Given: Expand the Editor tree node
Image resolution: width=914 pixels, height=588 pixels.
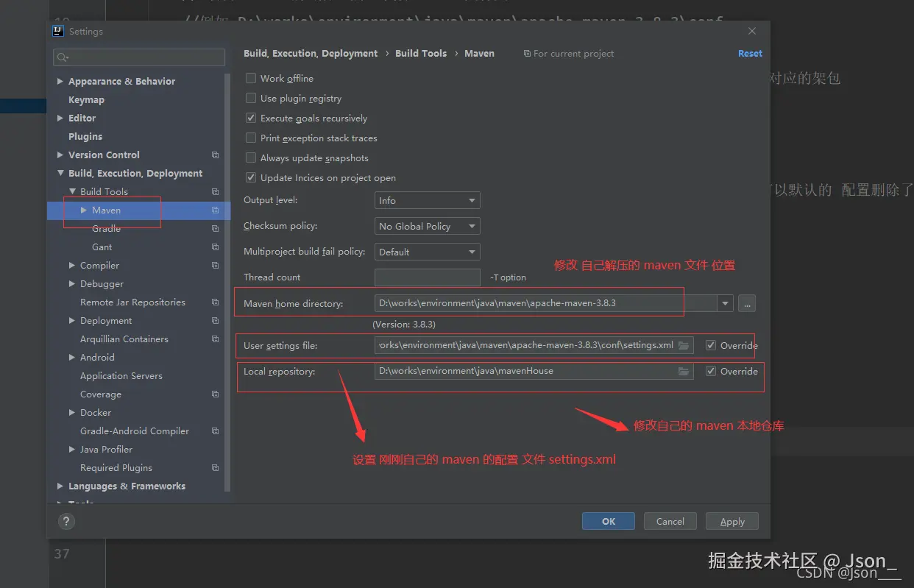Looking at the screenshot, I should [x=60, y=118].
